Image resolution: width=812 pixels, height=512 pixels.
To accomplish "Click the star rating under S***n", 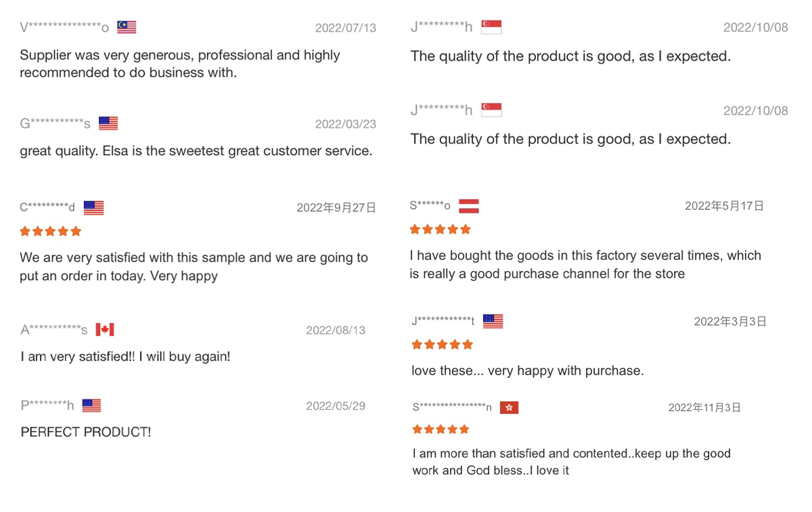I will click(x=441, y=429).
